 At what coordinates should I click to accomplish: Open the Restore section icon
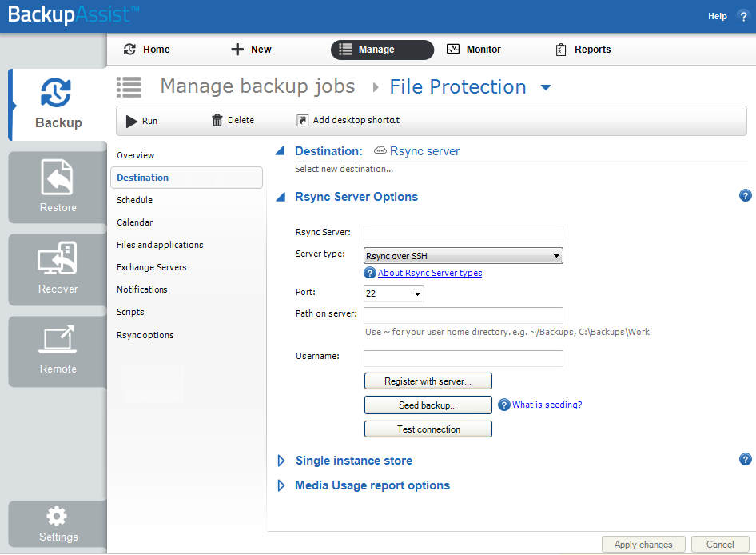click(58, 186)
